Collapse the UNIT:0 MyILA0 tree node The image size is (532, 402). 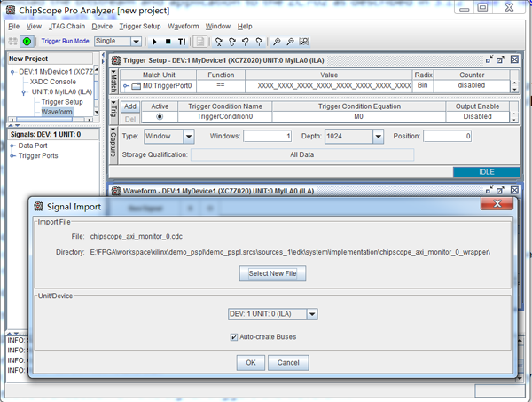[23, 92]
